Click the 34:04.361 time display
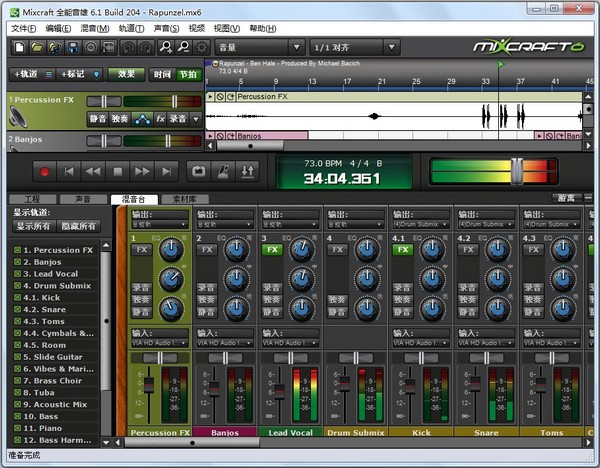 point(342,179)
